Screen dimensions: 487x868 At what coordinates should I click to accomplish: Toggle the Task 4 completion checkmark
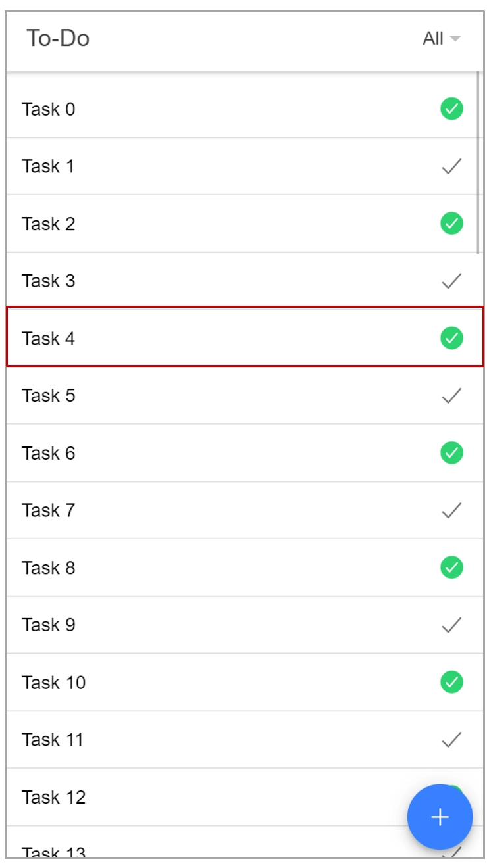tap(451, 338)
